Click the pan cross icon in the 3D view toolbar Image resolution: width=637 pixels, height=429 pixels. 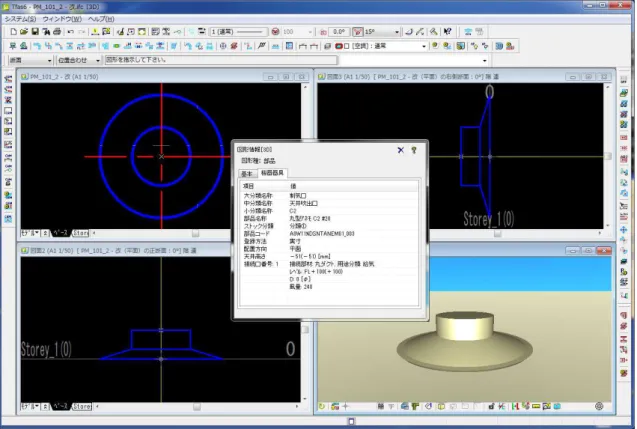tap(346, 406)
